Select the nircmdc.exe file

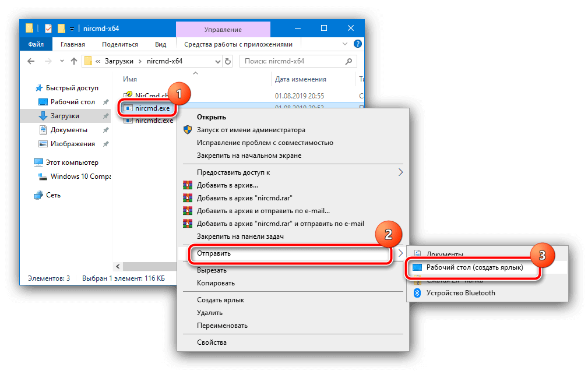coord(149,121)
